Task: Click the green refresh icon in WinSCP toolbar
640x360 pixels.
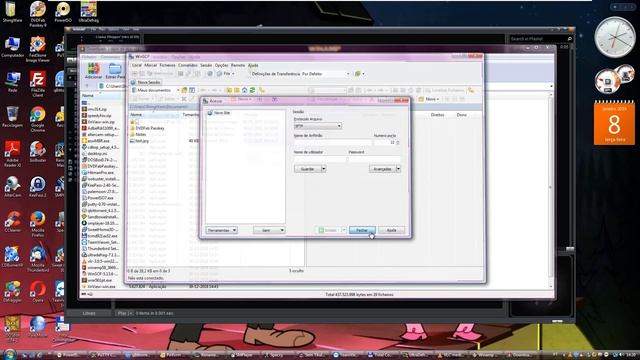Action: pos(253,90)
